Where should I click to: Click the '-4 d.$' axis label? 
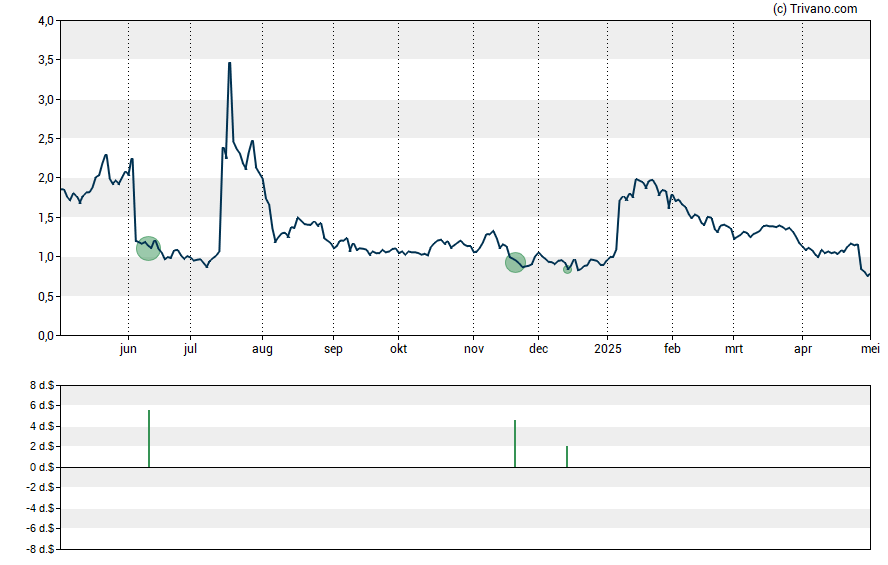pos(40,508)
